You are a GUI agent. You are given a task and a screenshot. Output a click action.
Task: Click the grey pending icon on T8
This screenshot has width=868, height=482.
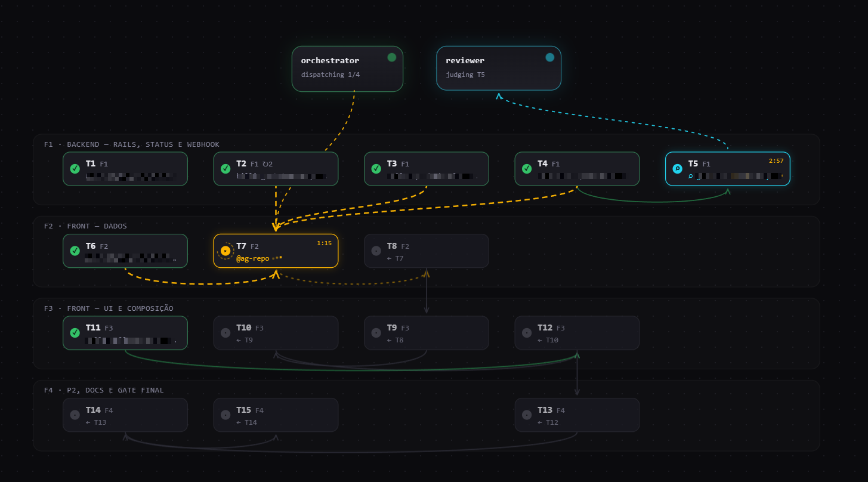(376, 251)
